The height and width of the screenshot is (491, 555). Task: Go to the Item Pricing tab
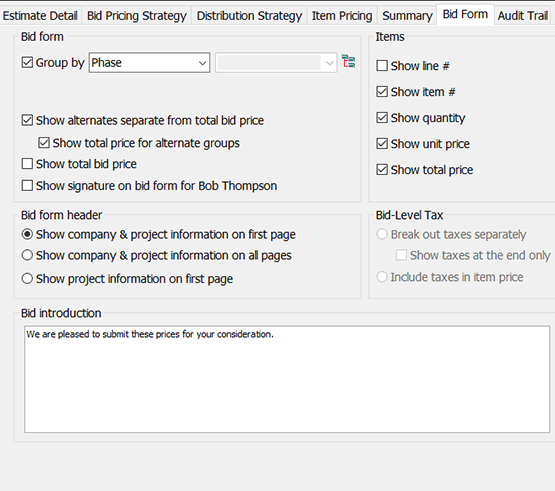coord(342,16)
